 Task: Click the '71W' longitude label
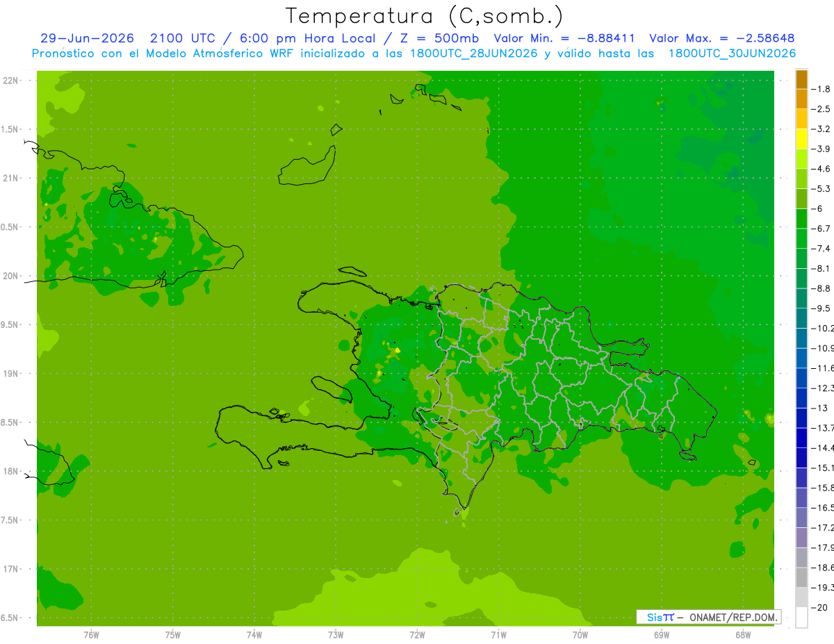(x=498, y=635)
